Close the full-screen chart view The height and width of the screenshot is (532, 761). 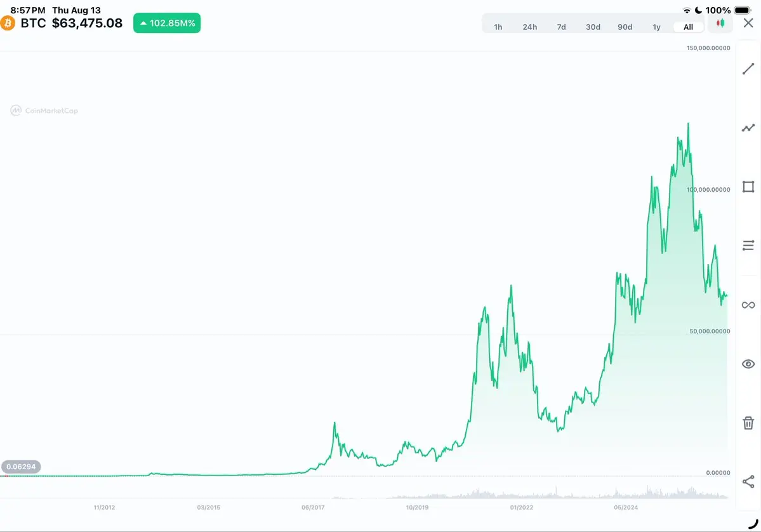[748, 23]
